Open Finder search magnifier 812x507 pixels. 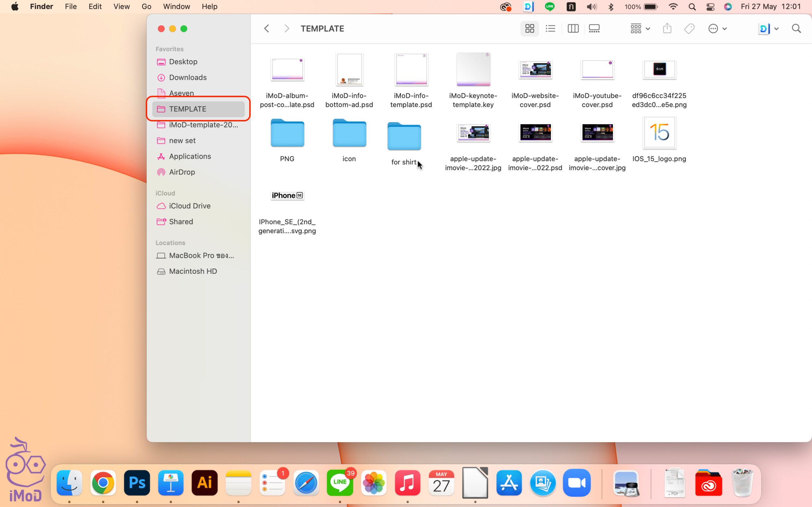796,29
